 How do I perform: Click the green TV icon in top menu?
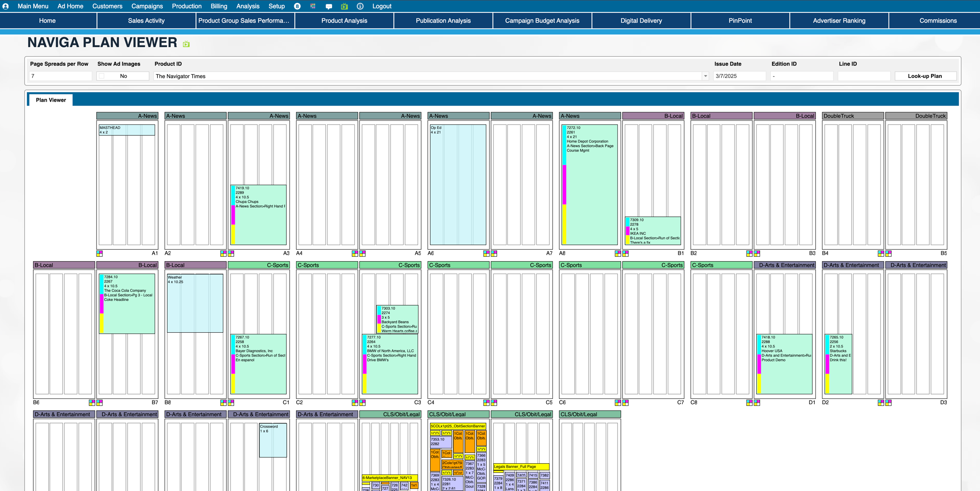[345, 6]
